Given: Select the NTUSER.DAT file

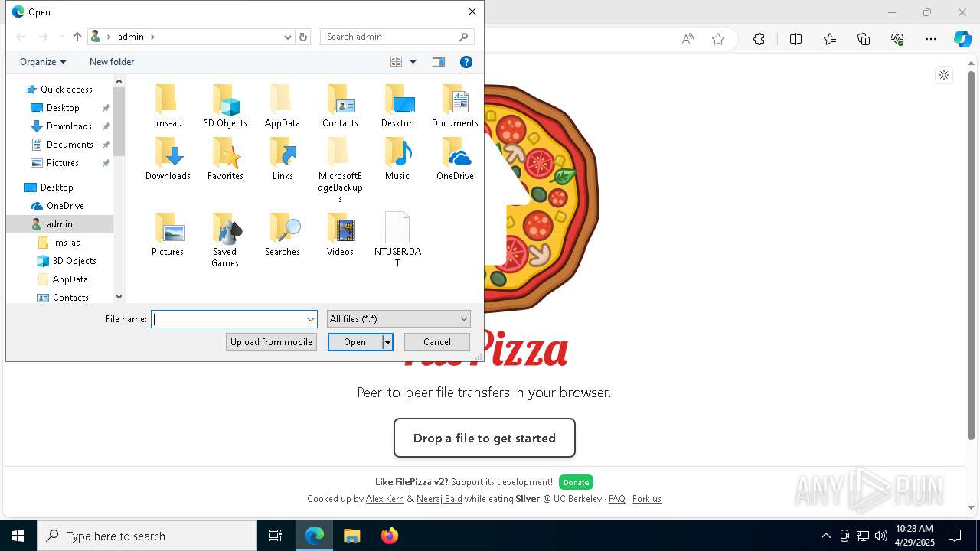Looking at the screenshot, I should pos(397,240).
